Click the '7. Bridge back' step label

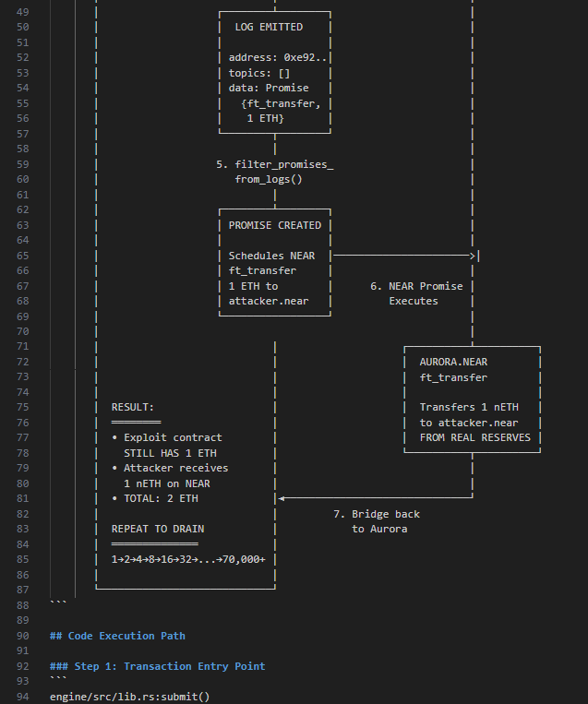pyautogui.click(x=377, y=514)
